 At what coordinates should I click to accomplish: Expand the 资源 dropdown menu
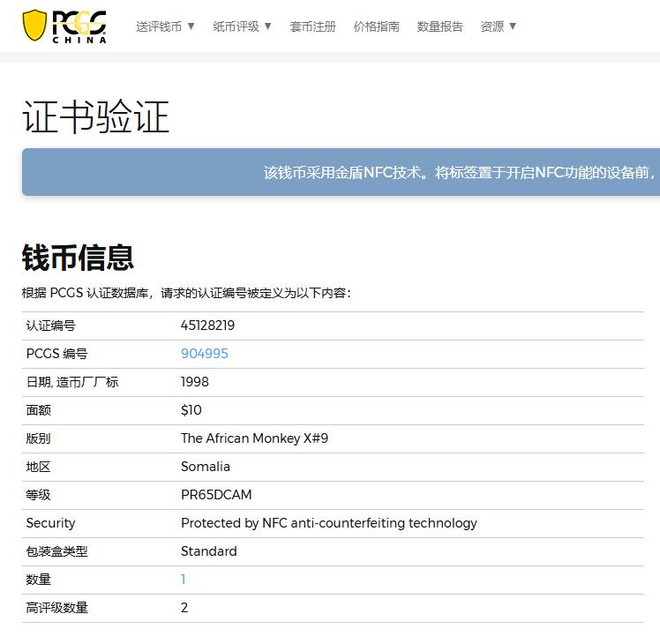498,26
